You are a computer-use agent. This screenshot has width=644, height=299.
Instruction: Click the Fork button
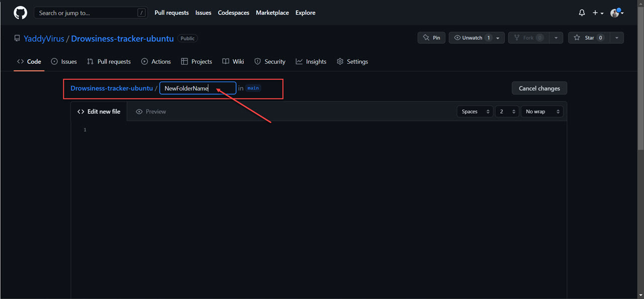pyautogui.click(x=528, y=38)
